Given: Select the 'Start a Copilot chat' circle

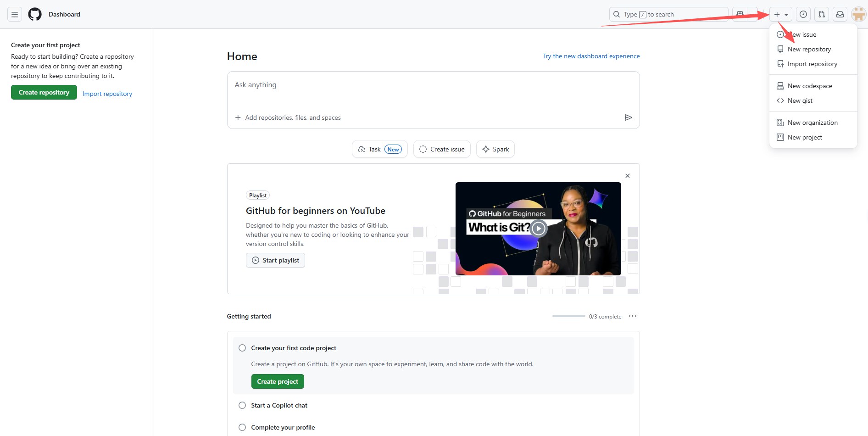Looking at the screenshot, I should 242,405.
